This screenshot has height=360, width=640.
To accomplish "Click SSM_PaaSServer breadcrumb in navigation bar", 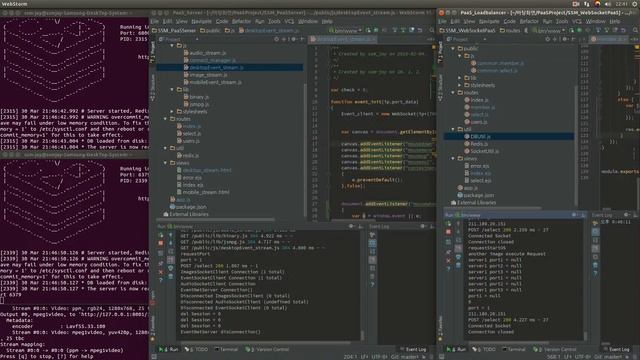I will tap(174, 31).
